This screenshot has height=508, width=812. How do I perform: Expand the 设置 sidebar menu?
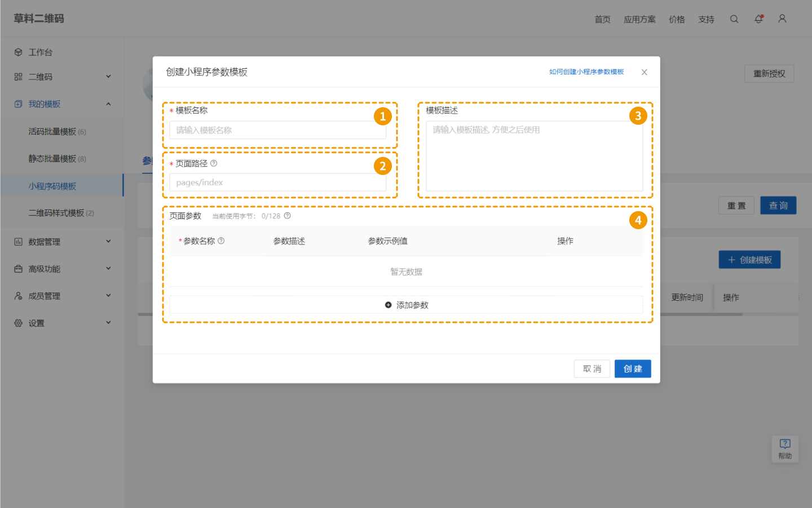click(x=109, y=322)
